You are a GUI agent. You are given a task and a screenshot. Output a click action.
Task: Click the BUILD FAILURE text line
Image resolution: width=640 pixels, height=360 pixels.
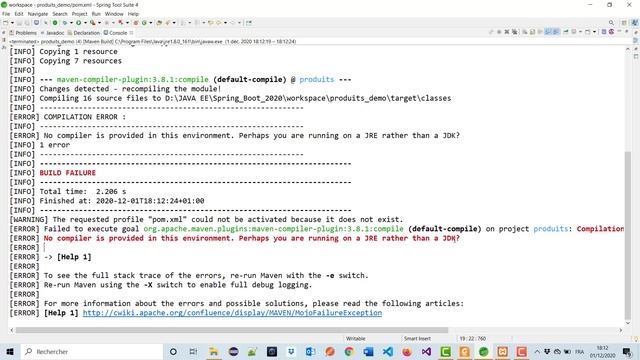point(68,173)
